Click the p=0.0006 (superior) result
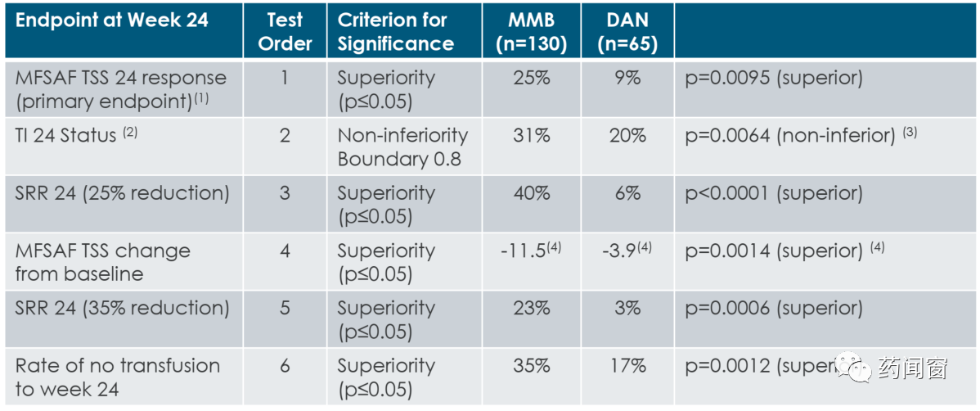The image size is (980, 411). click(x=774, y=308)
